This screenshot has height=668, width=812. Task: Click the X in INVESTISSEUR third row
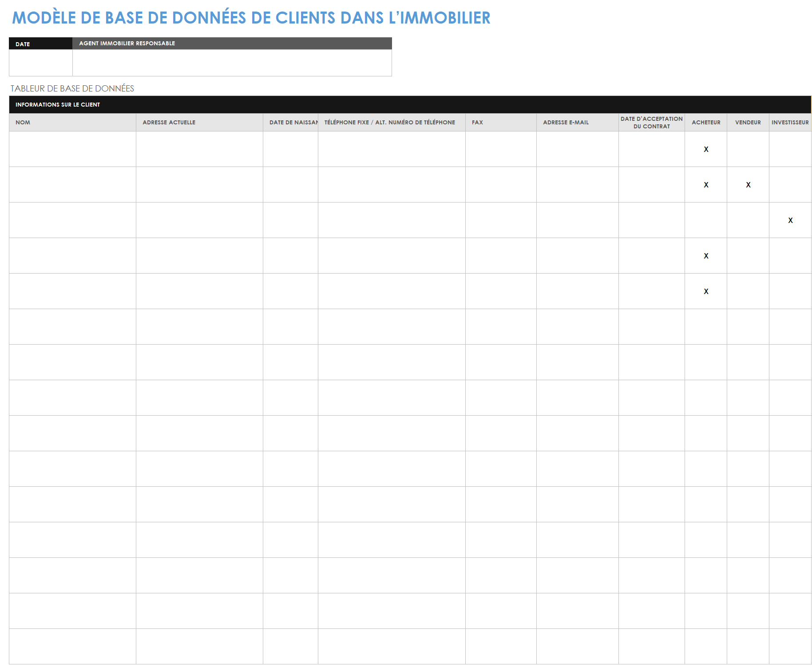coord(790,220)
